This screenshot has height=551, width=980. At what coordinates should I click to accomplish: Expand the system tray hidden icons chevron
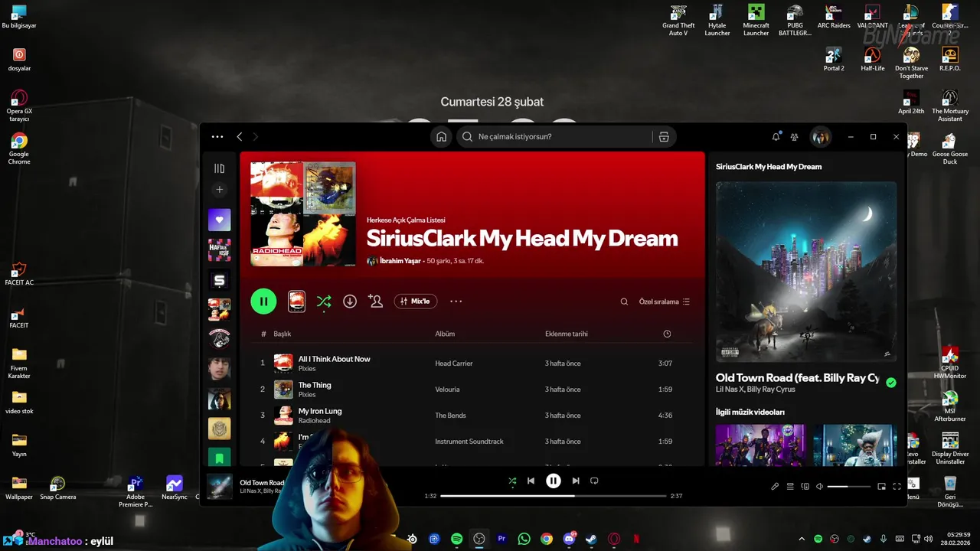(x=802, y=539)
